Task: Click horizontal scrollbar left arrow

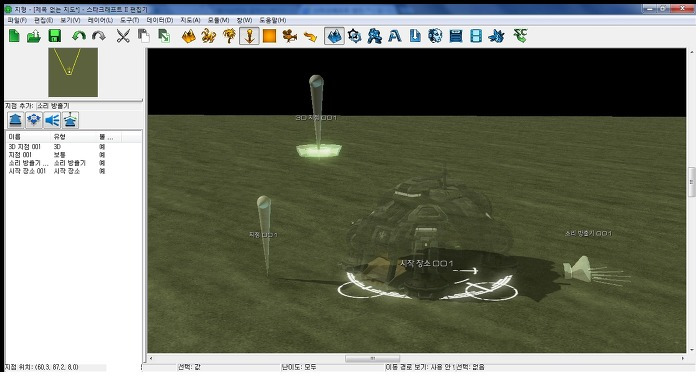Action: pyautogui.click(x=151, y=359)
